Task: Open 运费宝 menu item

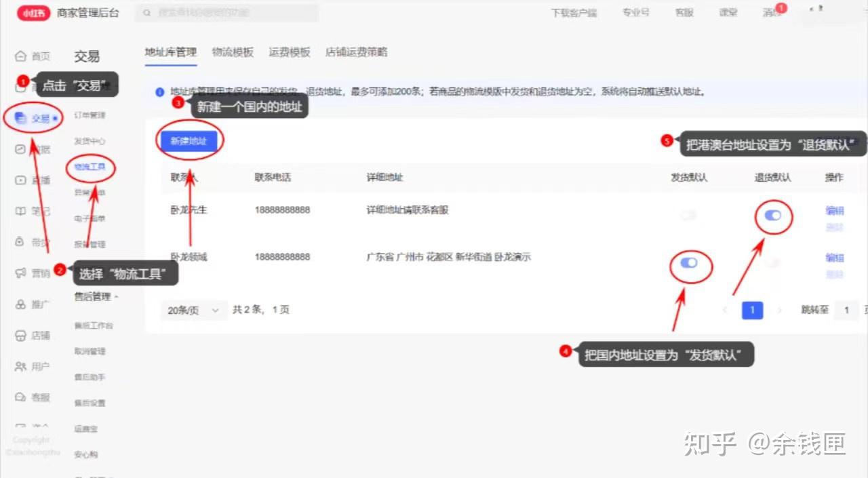Action: [86, 429]
